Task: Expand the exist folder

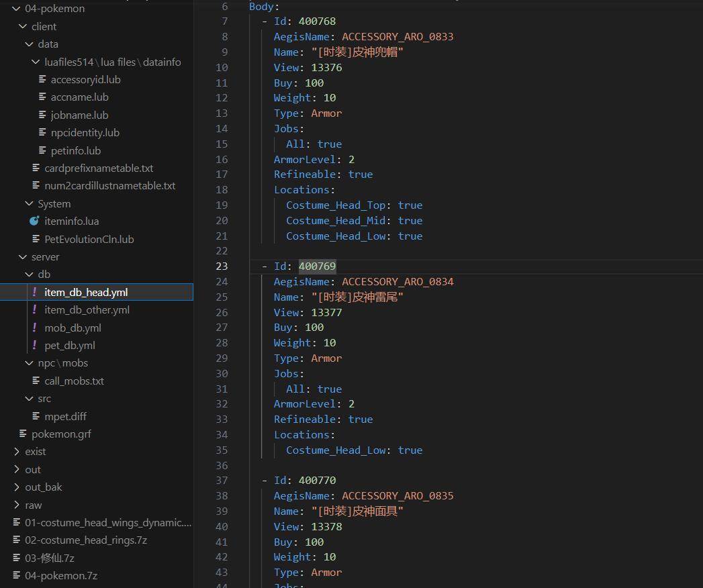Action: (17, 451)
